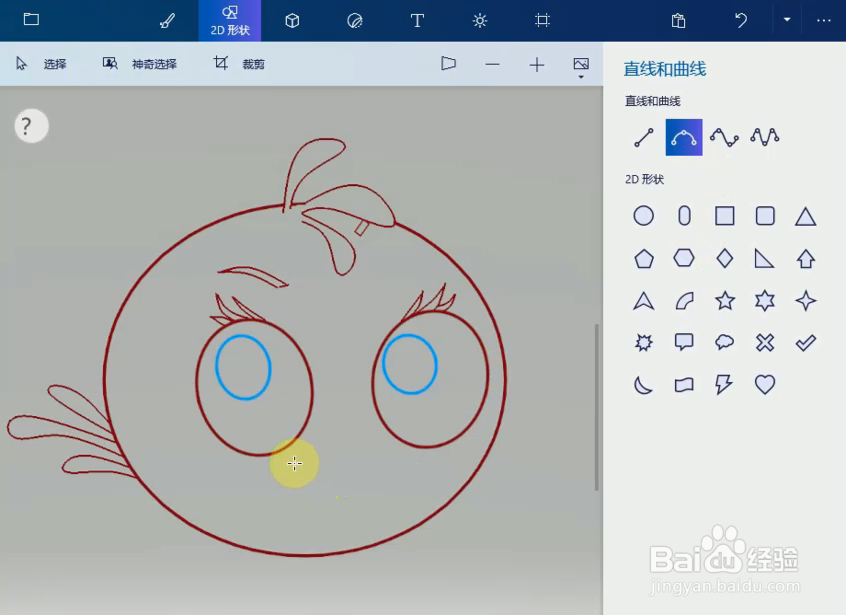The image size is (846, 615).
Task: Select the up arrow shape
Action: point(806,258)
